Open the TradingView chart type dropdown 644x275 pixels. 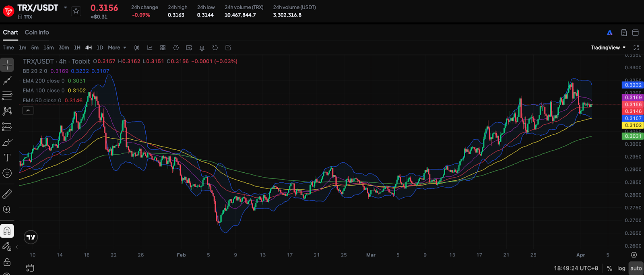tap(608, 48)
